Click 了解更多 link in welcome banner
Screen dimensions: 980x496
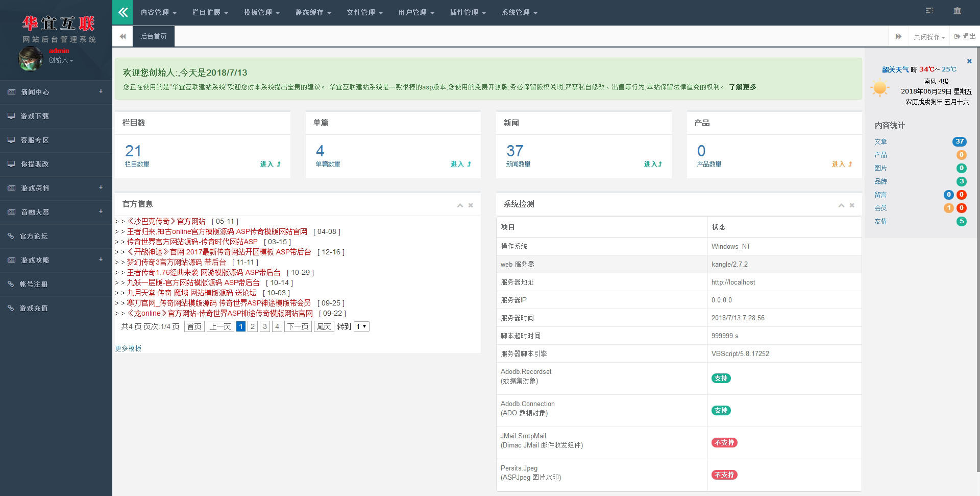coord(743,87)
